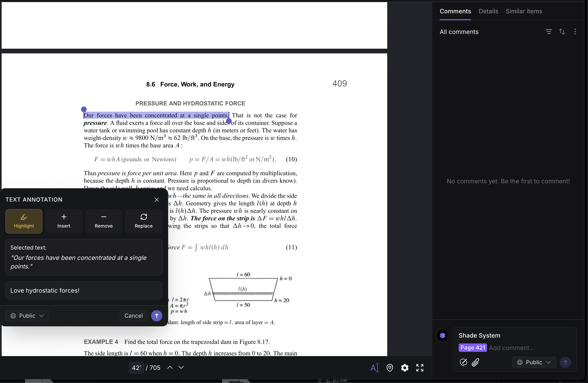Choose the Insert annotation option

[x=64, y=221]
